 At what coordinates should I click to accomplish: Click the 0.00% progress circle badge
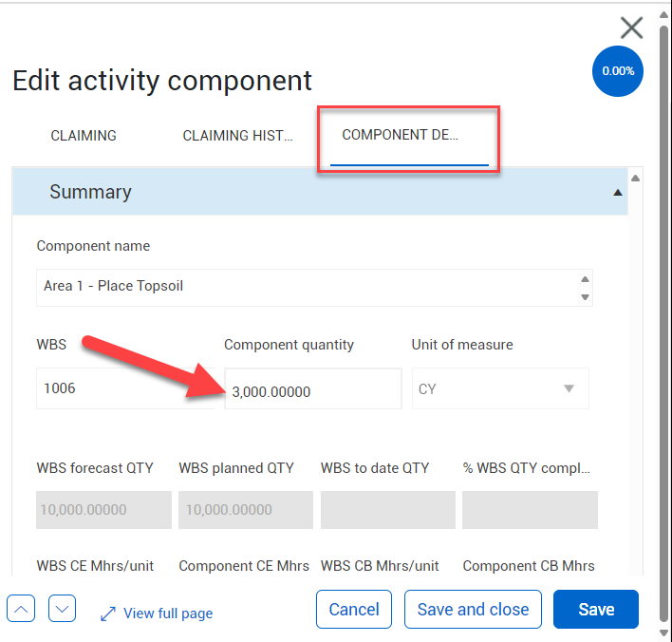point(618,71)
